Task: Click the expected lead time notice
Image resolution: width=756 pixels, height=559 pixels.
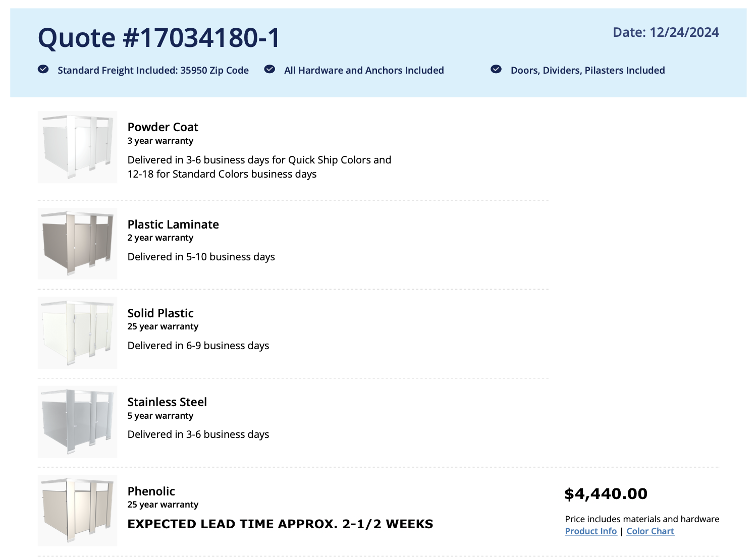Action: [280, 524]
